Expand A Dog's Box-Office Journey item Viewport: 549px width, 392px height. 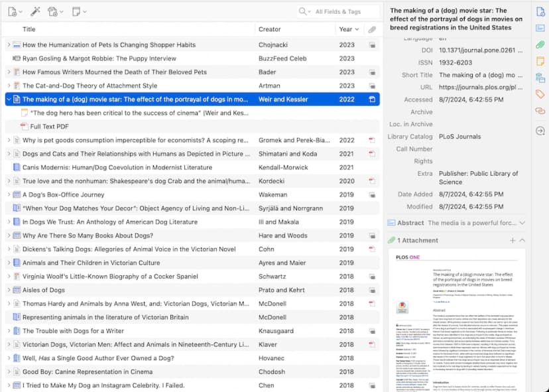[x=9, y=195]
